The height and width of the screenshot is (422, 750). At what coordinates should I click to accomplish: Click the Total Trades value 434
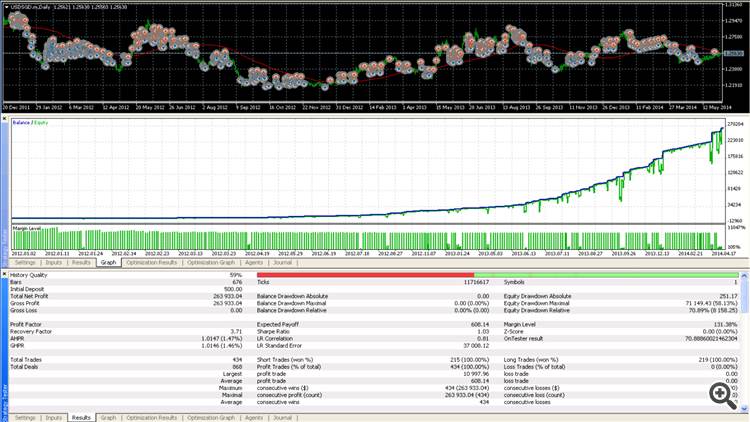click(x=238, y=359)
